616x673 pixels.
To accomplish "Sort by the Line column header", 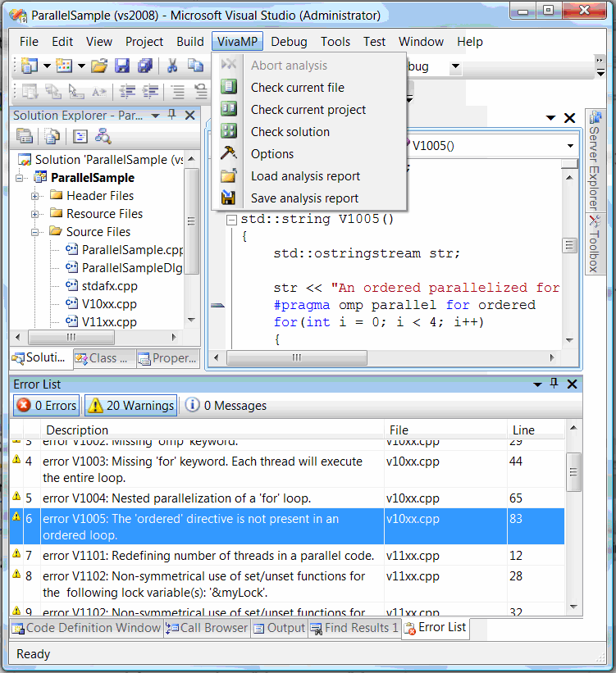I will point(536,430).
